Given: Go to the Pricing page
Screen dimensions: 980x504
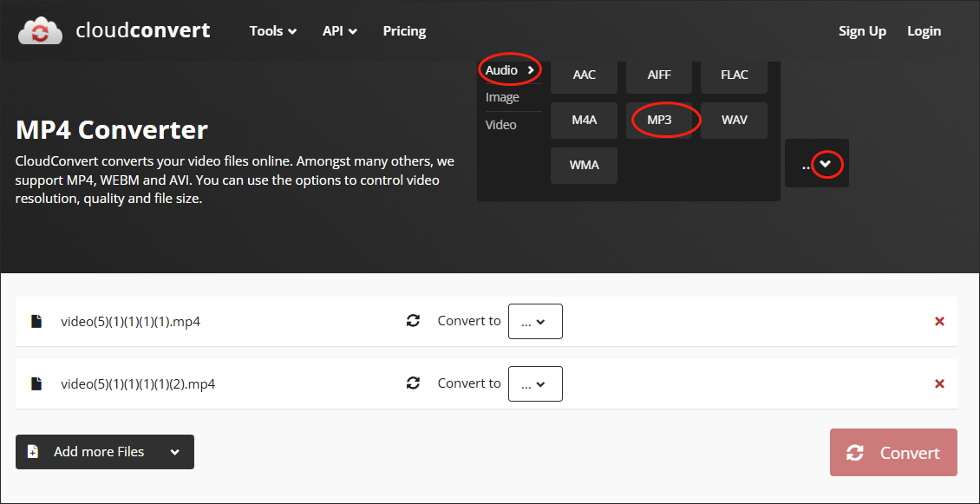Looking at the screenshot, I should [404, 31].
